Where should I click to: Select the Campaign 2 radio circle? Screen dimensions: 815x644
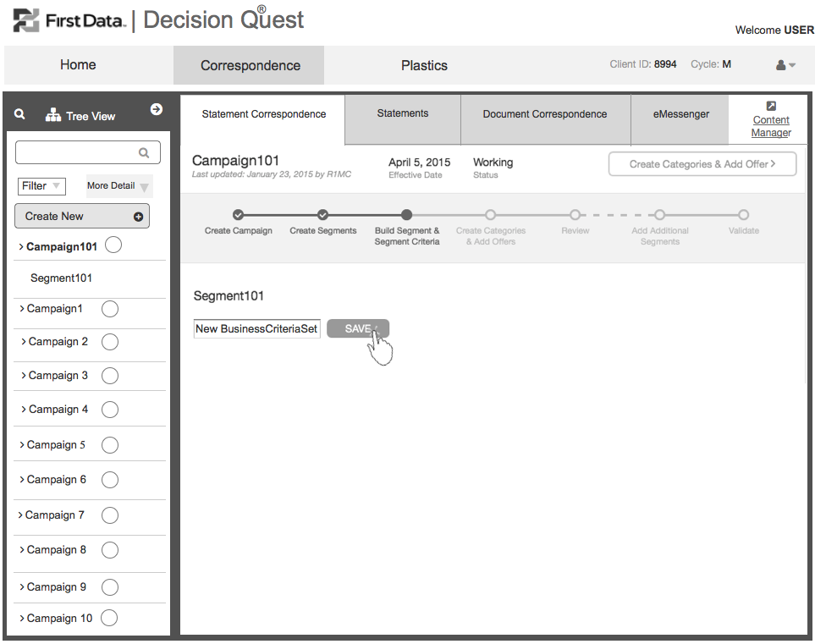click(110, 342)
